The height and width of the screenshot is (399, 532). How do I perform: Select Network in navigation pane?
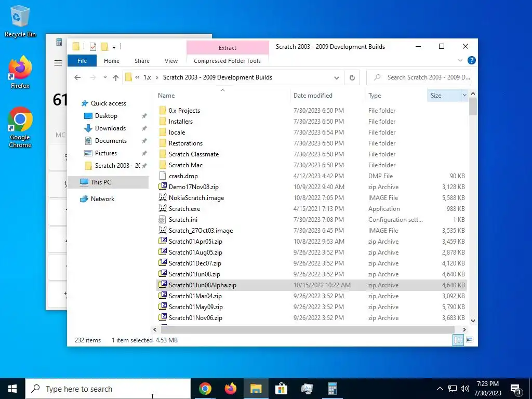(x=102, y=199)
